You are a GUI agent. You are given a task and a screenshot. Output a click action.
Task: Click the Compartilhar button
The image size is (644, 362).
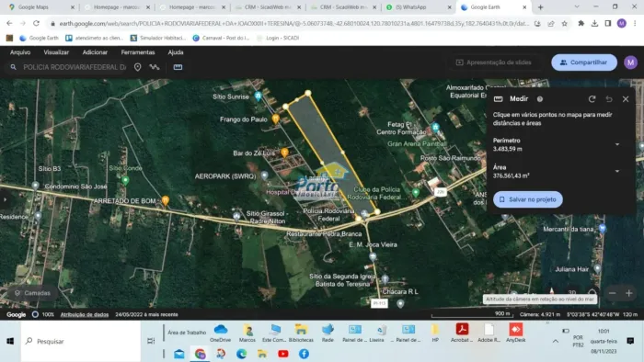pos(584,62)
